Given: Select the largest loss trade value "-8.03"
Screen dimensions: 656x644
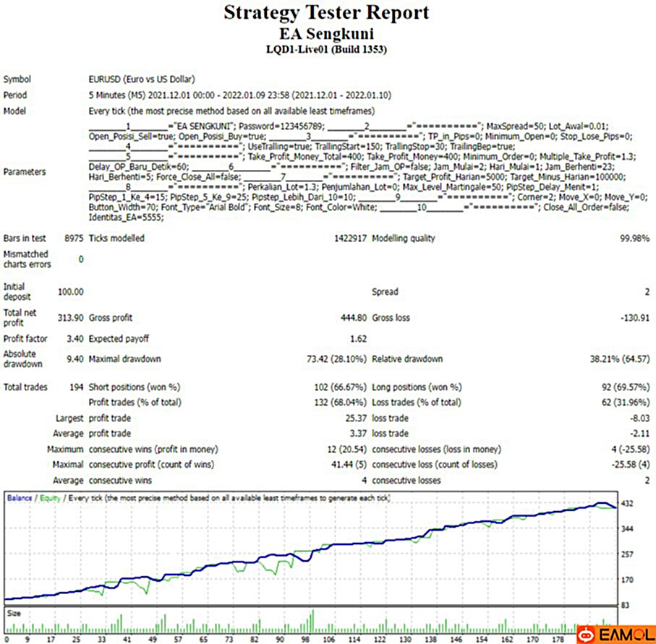Looking at the screenshot, I should tap(639, 418).
